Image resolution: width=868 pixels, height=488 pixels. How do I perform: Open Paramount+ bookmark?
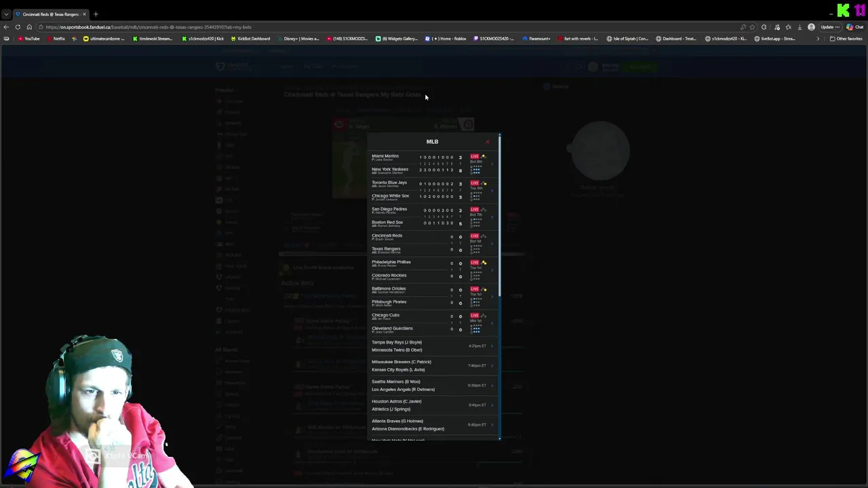coord(536,39)
